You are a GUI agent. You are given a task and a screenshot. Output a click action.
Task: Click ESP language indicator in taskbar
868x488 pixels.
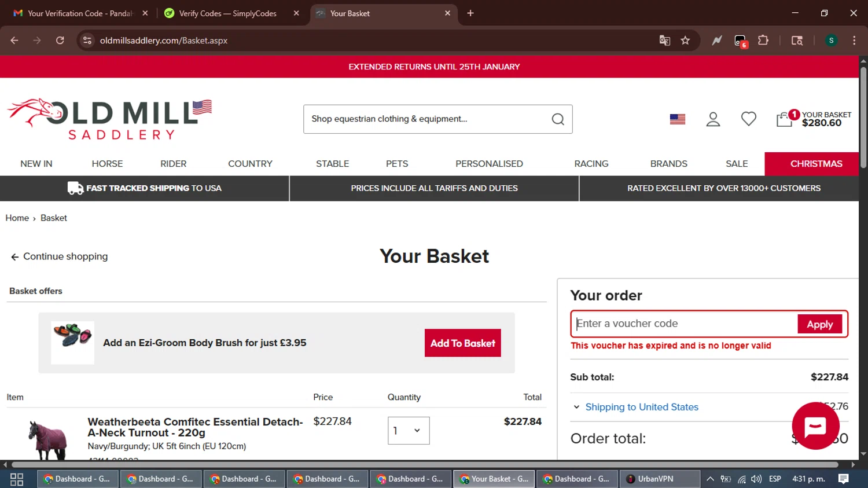(x=775, y=479)
